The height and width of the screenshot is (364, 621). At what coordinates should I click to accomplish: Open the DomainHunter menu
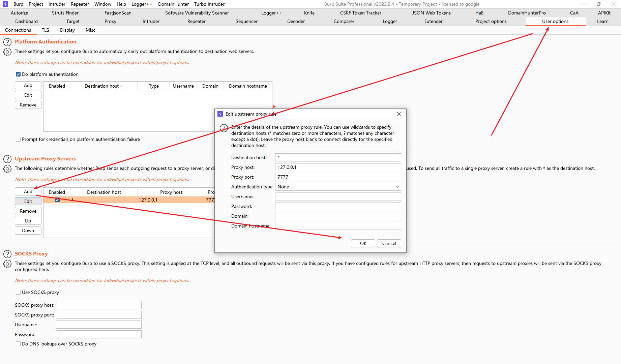coord(174,4)
